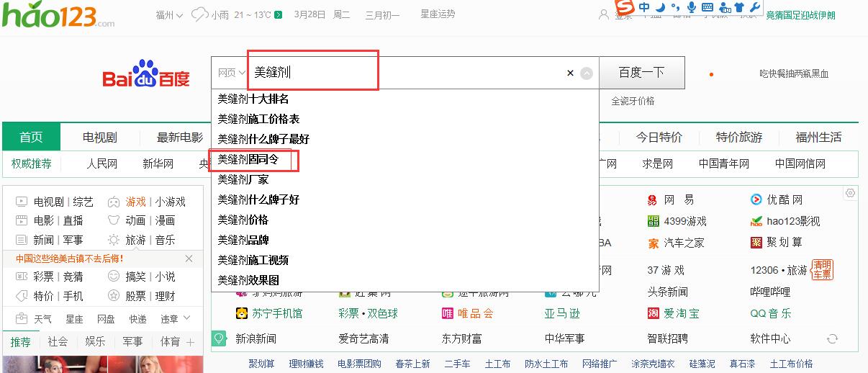Screen dimensions: 868x373
Task: Click the toolbox briefcase icon
Action: 22,318
